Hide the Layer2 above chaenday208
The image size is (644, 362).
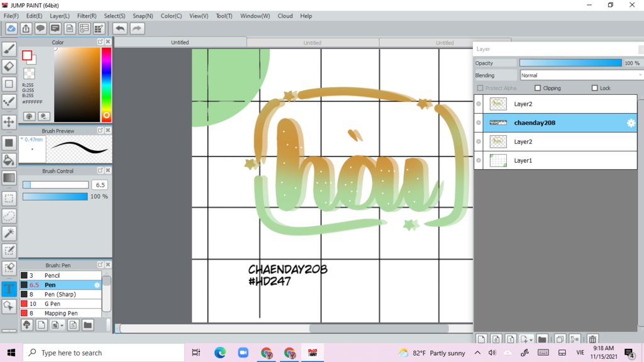coord(479,104)
